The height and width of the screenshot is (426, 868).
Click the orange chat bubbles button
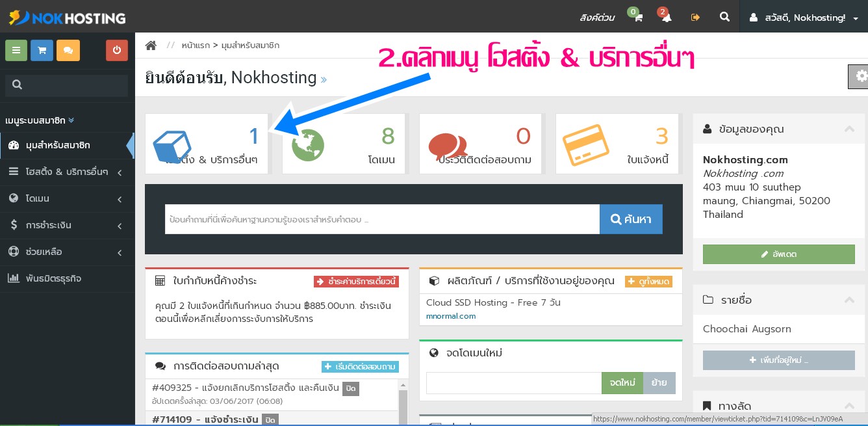pyautogui.click(x=68, y=50)
